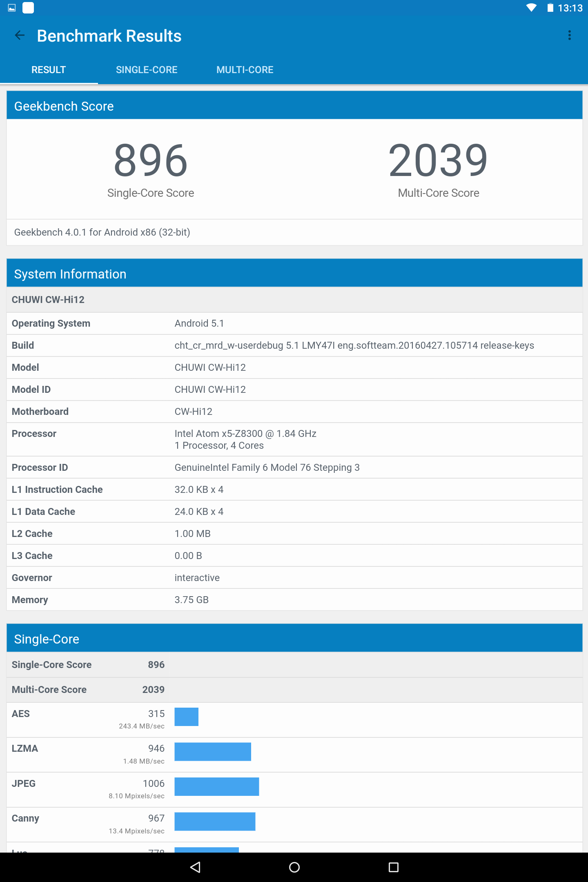Tap the interactive governor value
Screen dimensions: 588x882
pos(197,578)
